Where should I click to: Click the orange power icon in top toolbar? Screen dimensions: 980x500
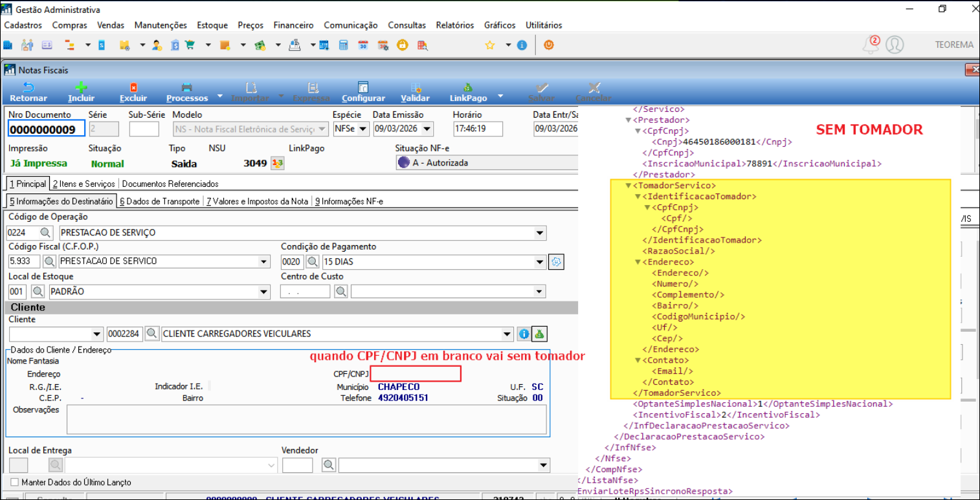pyautogui.click(x=548, y=45)
